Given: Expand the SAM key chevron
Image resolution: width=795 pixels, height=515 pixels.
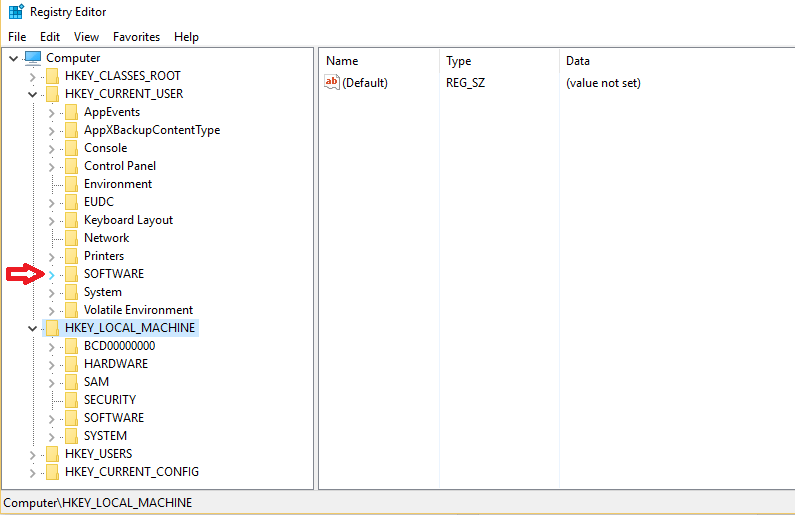Looking at the screenshot, I should [51, 383].
